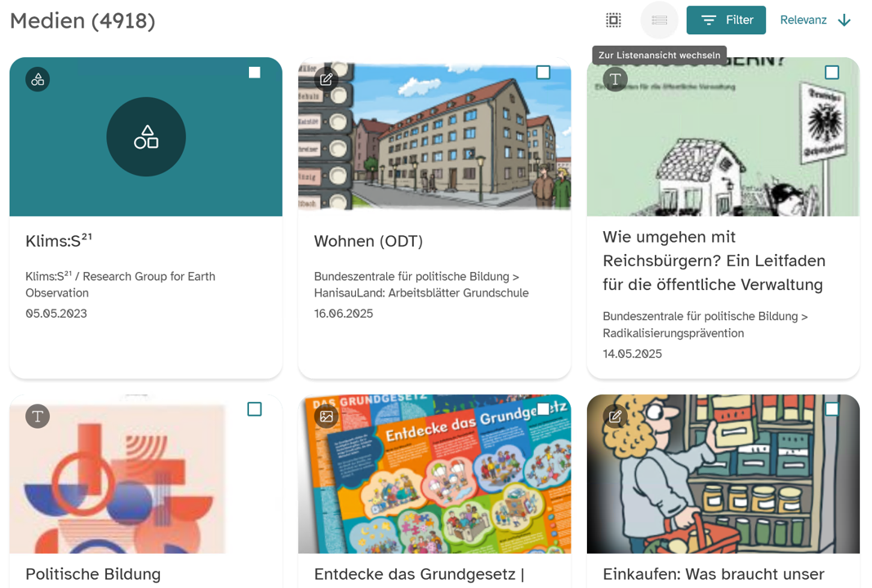Switch to grid view icon
Screen dimensions: 872x588
point(613,20)
